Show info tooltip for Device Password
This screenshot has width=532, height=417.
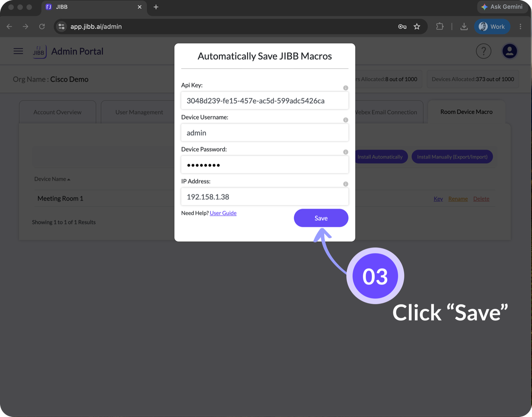click(345, 152)
